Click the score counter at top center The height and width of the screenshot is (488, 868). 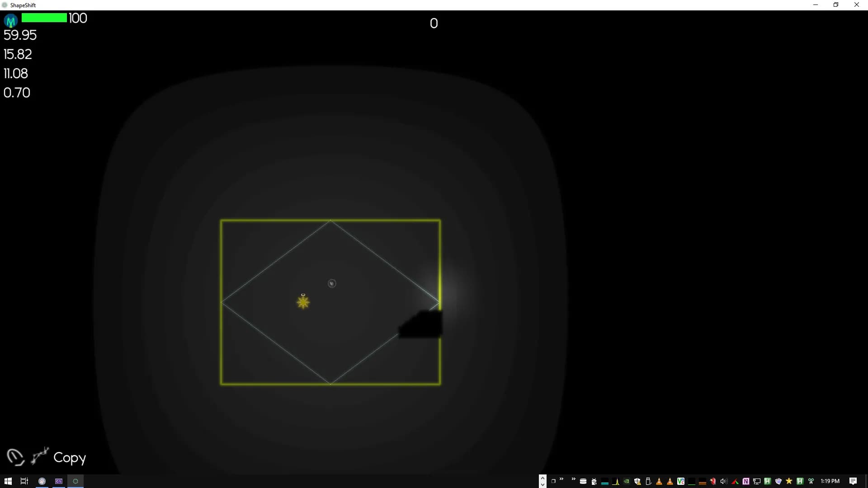click(x=434, y=23)
